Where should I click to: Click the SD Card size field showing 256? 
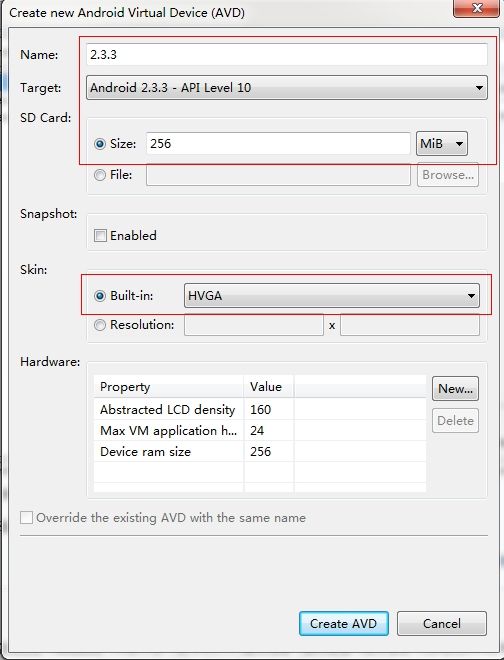(278, 144)
